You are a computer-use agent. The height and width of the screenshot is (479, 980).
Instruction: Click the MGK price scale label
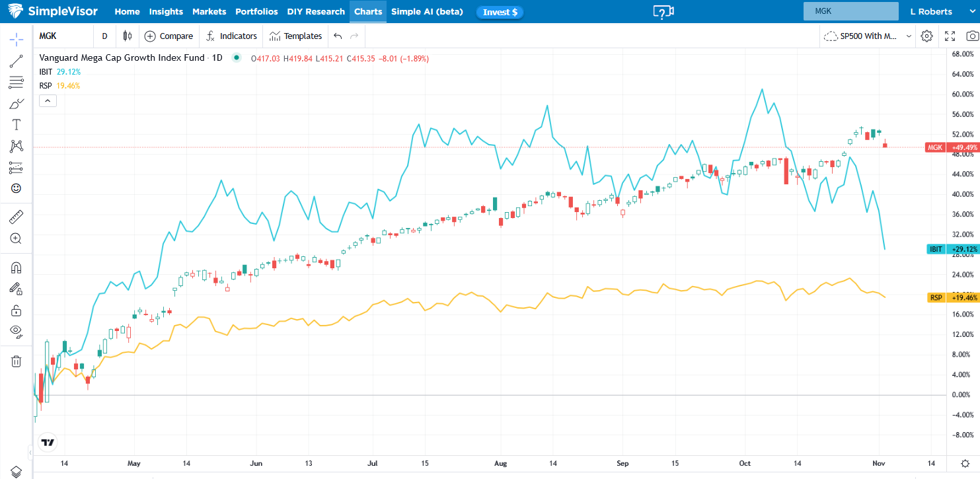[x=934, y=147]
